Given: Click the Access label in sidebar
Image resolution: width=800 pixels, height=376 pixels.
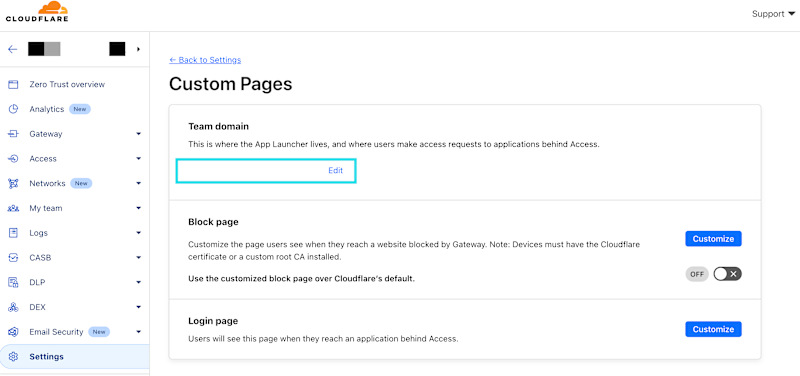Looking at the screenshot, I should 43,159.
